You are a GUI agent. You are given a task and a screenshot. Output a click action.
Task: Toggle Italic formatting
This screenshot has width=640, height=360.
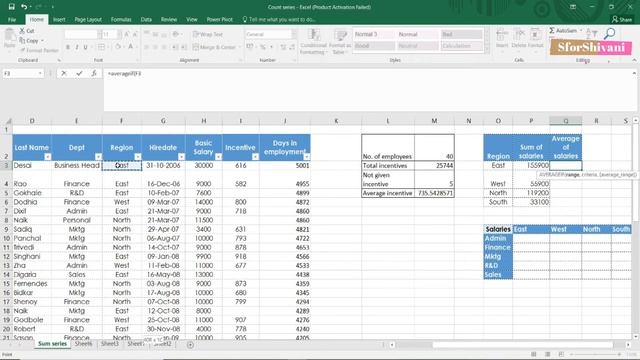coord(77,47)
